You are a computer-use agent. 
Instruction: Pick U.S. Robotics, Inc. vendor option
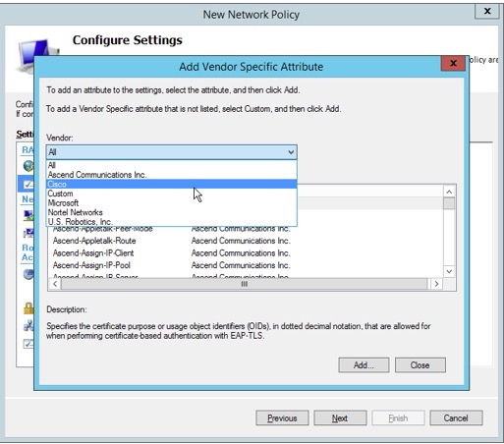[x=172, y=222]
